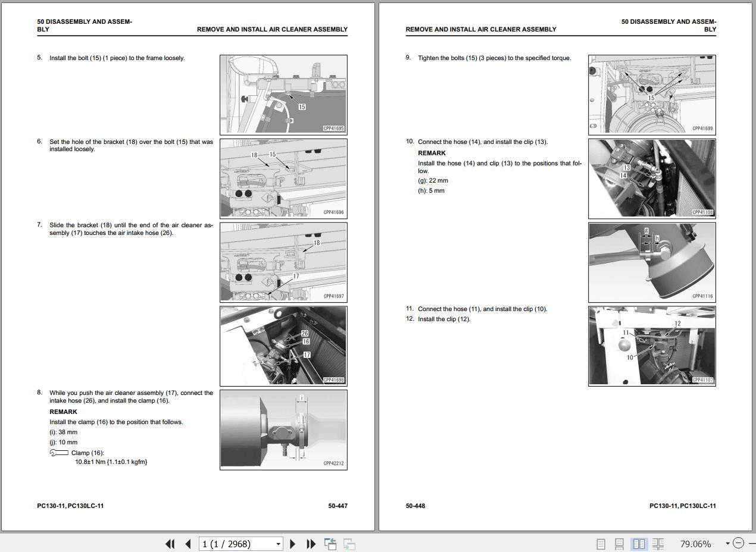Image resolution: width=756 pixels, height=552 pixels.
Task: Click the REMARK heading under step 10
Action: pyautogui.click(x=432, y=153)
